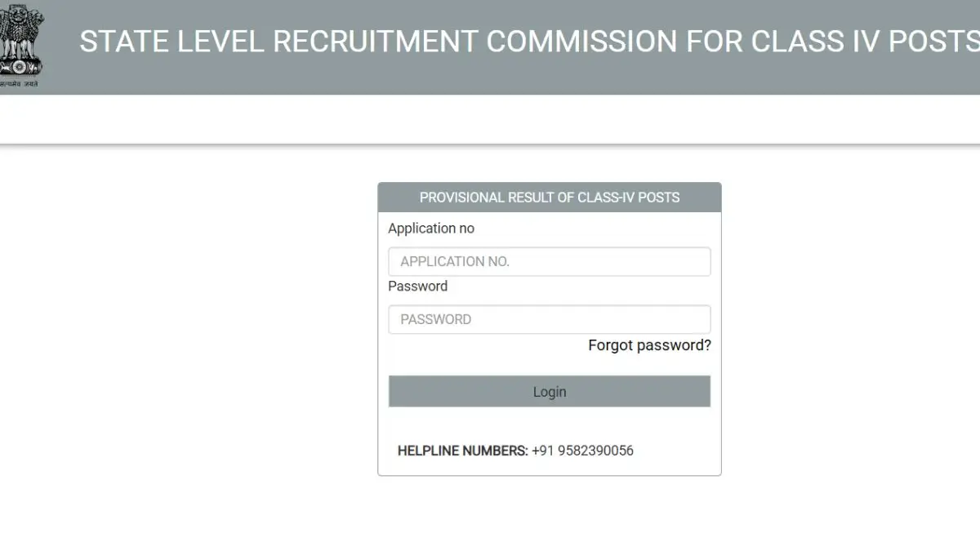
Task: Focus the PASSWORD input field
Action: click(x=549, y=319)
